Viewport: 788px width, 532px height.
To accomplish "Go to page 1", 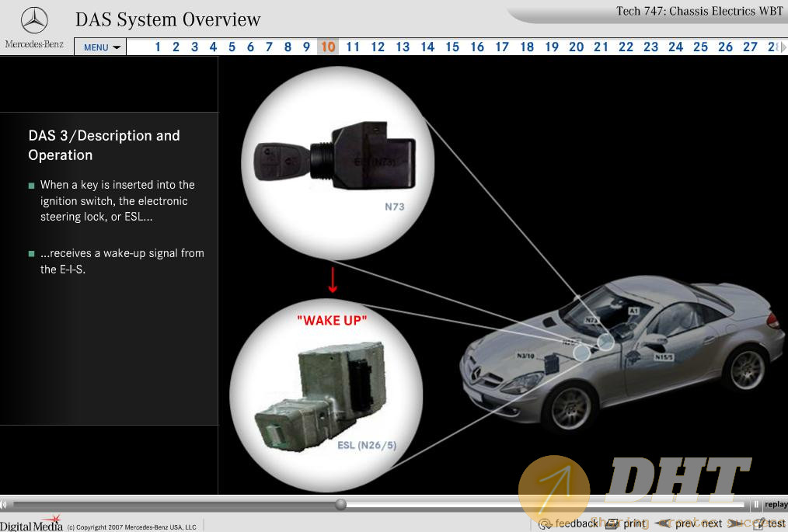I will 158,47.
